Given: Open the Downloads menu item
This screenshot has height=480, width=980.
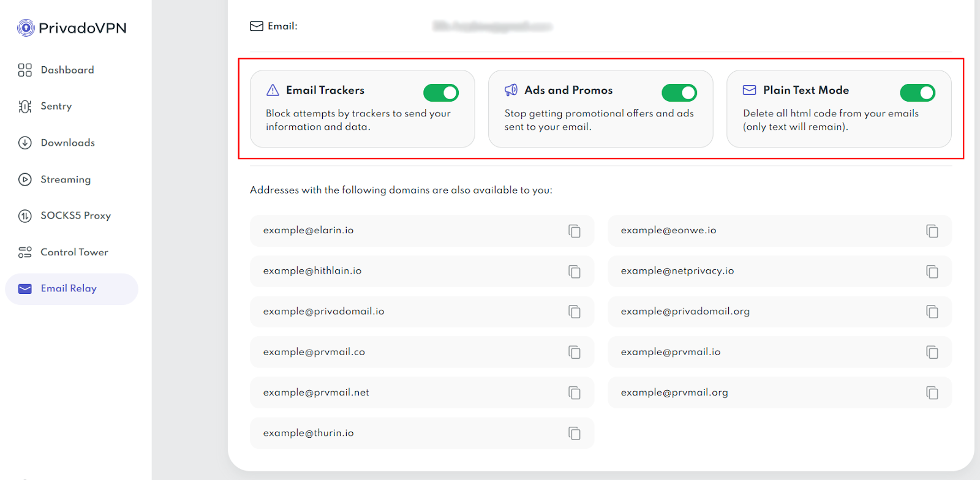Looking at the screenshot, I should [x=67, y=143].
